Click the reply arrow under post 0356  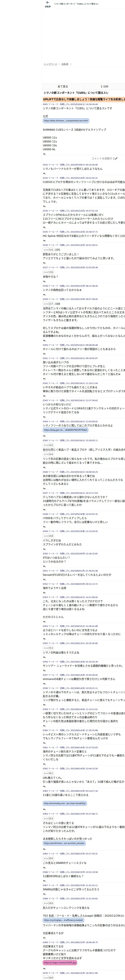[44, 670]
